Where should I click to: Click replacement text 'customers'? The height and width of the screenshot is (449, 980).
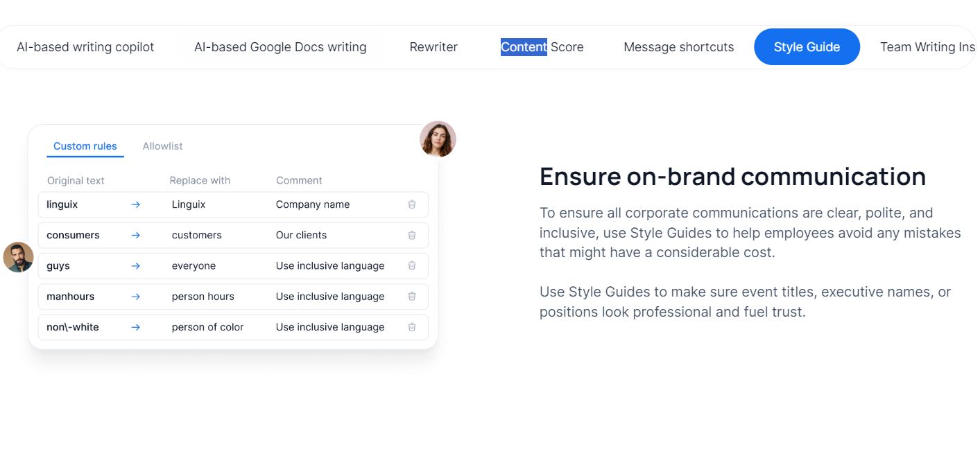(197, 235)
